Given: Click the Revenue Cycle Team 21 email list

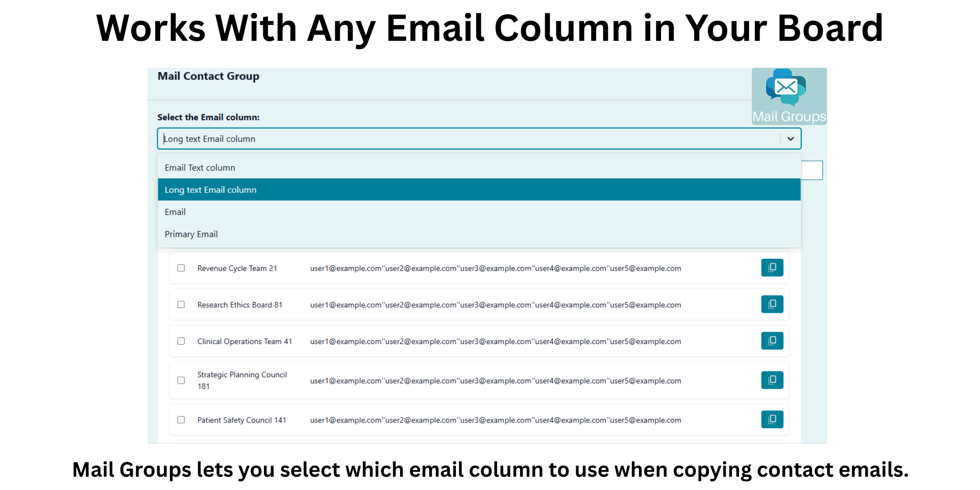Looking at the screenshot, I should coord(495,268).
